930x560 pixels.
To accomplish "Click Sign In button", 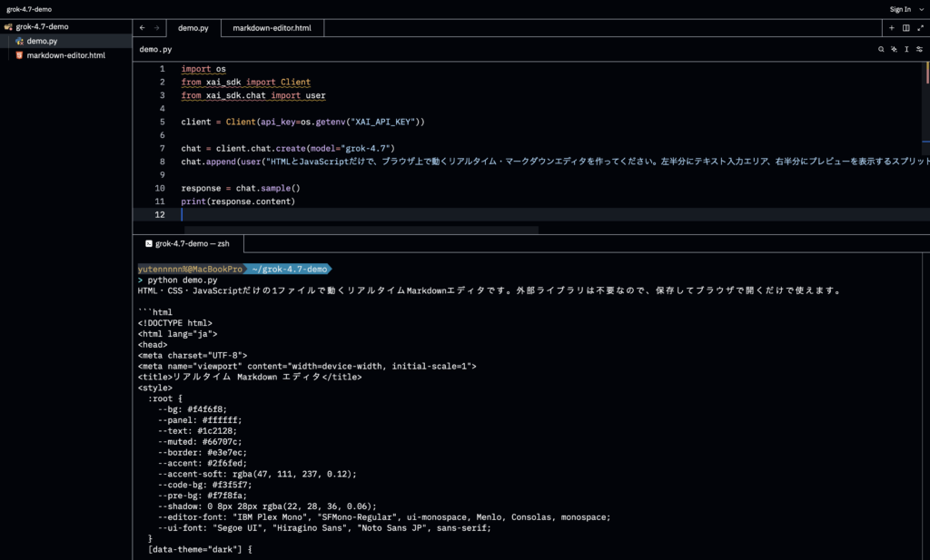I will [x=900, y=9].
